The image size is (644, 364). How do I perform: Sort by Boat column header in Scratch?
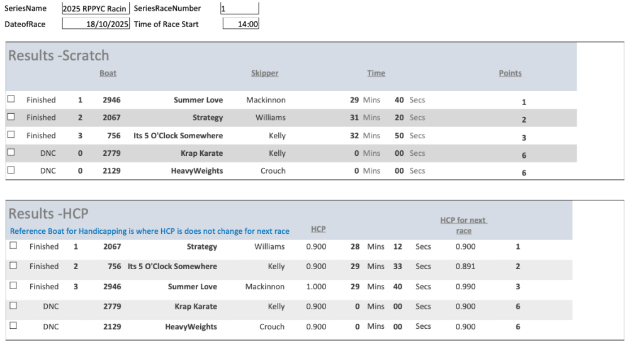tap(108, 73)
